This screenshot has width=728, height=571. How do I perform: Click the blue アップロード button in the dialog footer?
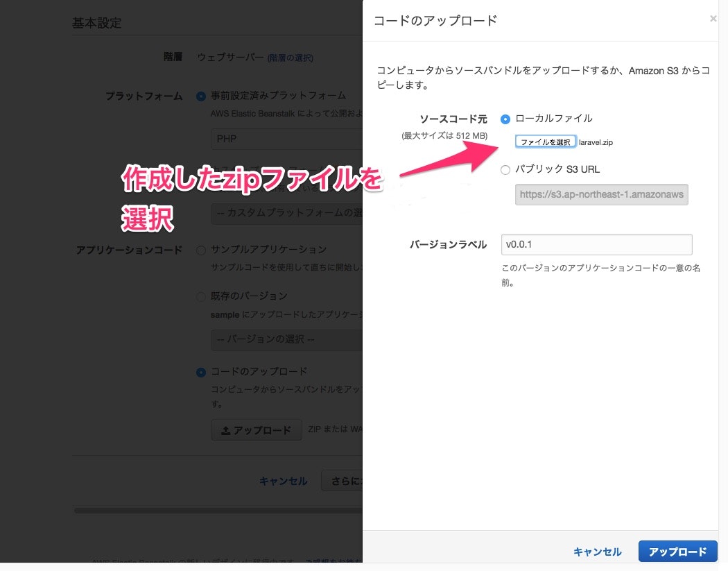point(677,552)
